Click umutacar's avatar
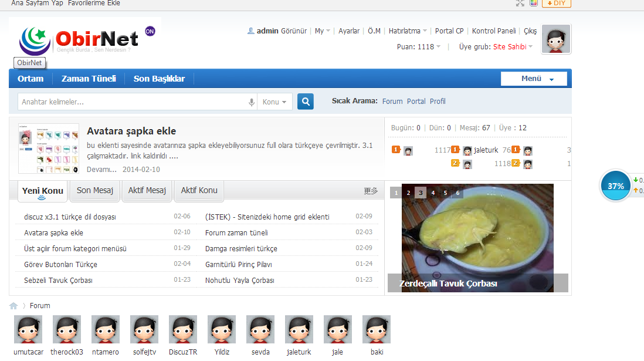 [x=28, y=329]
